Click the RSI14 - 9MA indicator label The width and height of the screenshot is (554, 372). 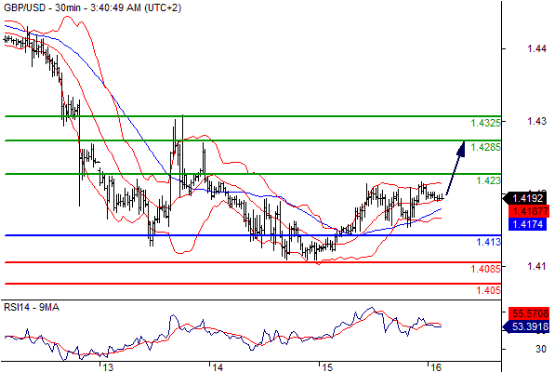(32, 307)
